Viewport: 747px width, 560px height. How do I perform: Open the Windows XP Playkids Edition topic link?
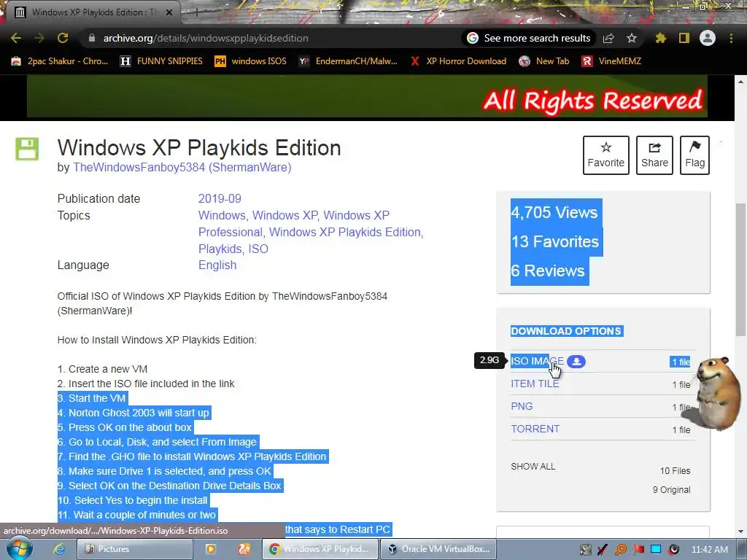[x=345, y=232]
